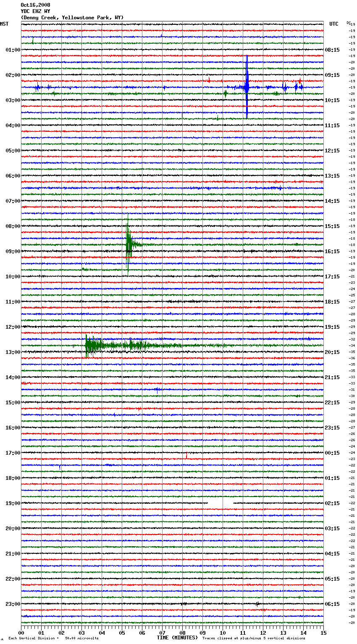Select the 14:00 MST hour label
The image size is (357, 644).
pyautogui.click(x=13, y=377)
